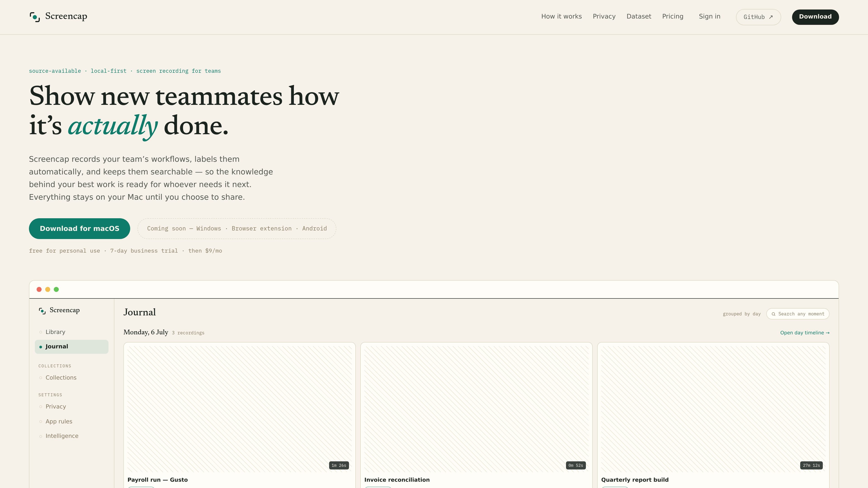Click the Invoice reconciliation title
This screenshot has height=488, width=868.
(397, 480)
